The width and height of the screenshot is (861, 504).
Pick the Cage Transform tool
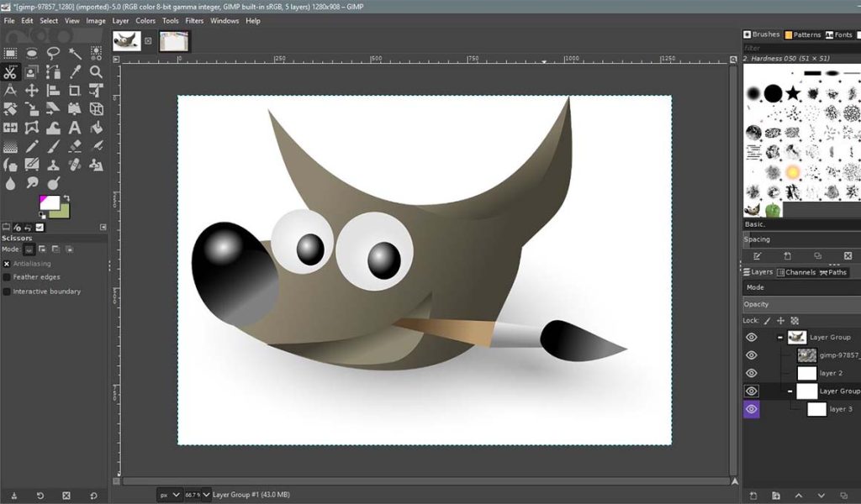(x=32, y=128)
